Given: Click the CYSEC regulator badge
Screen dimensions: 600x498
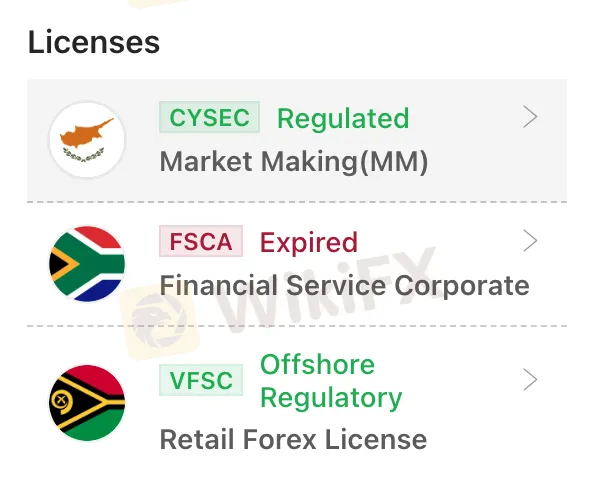Looking at the screenshot, I should 209,118.
